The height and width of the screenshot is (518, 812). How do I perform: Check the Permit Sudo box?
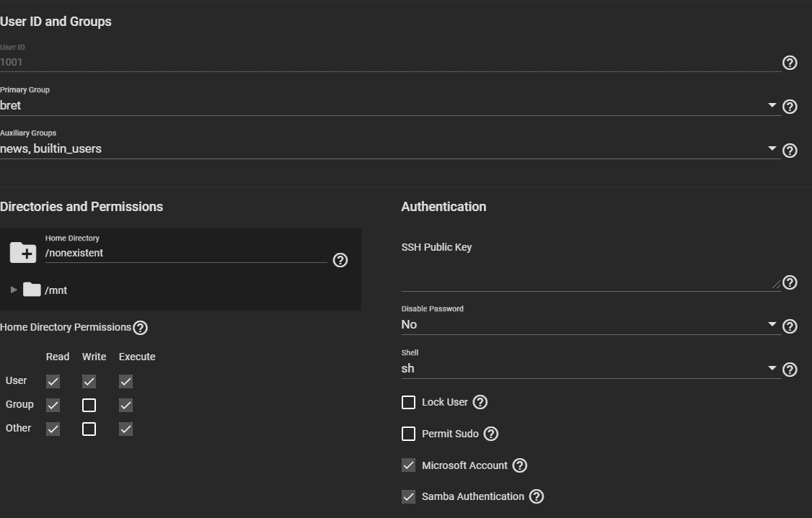pyautogui.click(x=408, y=434)
